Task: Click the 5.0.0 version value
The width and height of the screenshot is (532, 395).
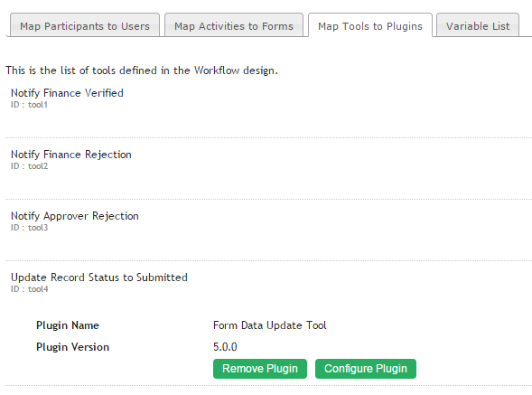Action: 225,347
